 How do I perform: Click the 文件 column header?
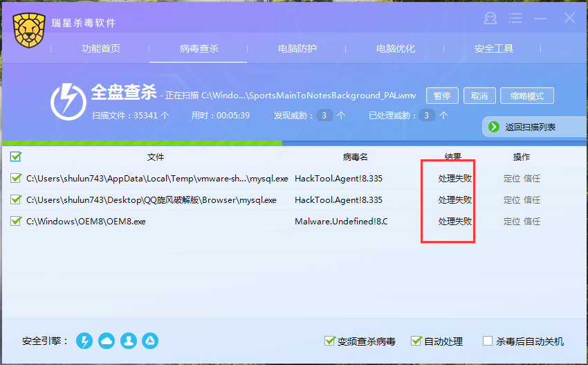click(155, 157)
